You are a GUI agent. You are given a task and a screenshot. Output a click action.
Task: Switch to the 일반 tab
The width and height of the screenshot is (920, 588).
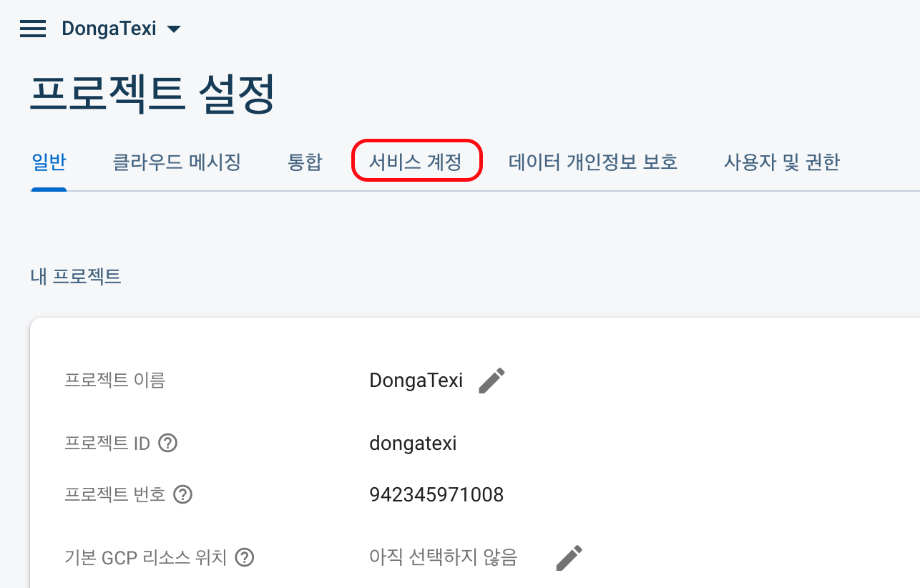49,162
